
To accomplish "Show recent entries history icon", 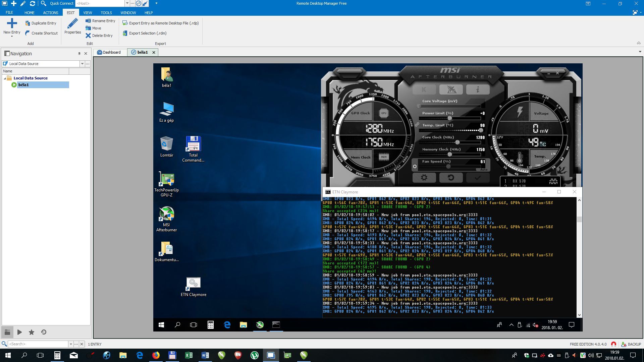I will 44,332.
